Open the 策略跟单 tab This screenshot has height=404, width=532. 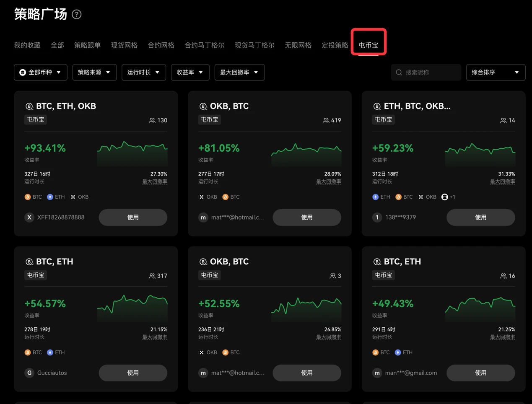pos(88,45)
